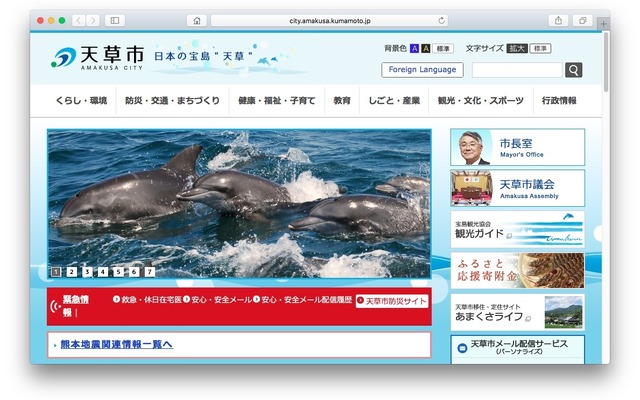Click the site search input field

(517, 70)
